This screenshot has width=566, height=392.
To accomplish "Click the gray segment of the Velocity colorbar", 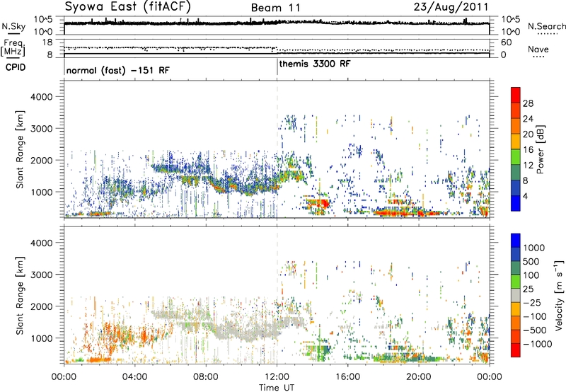I will (516, 296).
